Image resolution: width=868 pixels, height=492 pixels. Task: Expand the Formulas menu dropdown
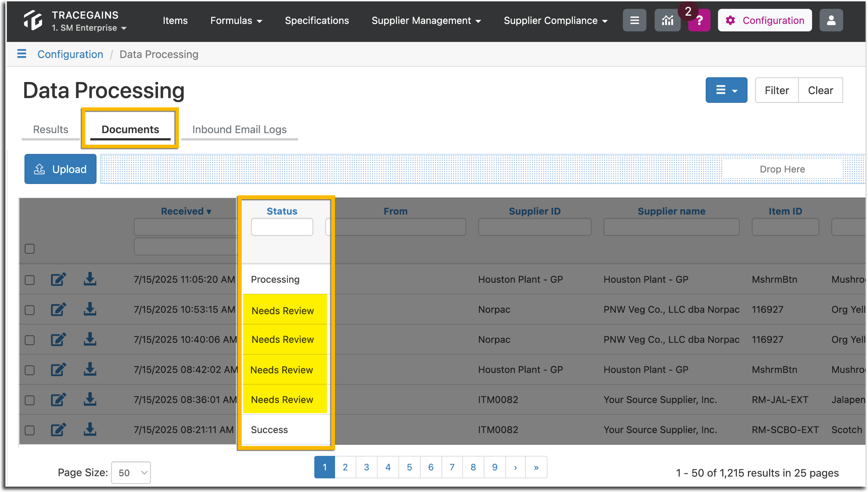pyautogui.click(x=236, y=21)
